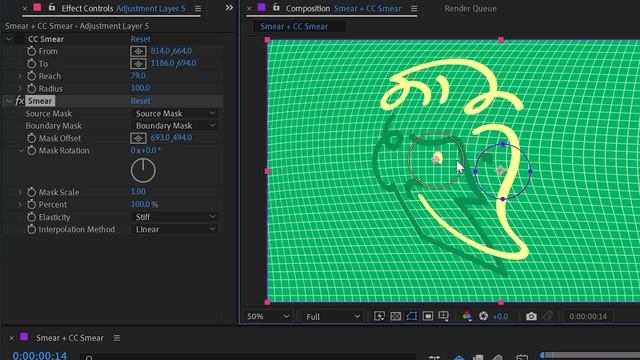Toggle mask and shape path visibility
Viewport: 640px width, 360px height.
411,316
